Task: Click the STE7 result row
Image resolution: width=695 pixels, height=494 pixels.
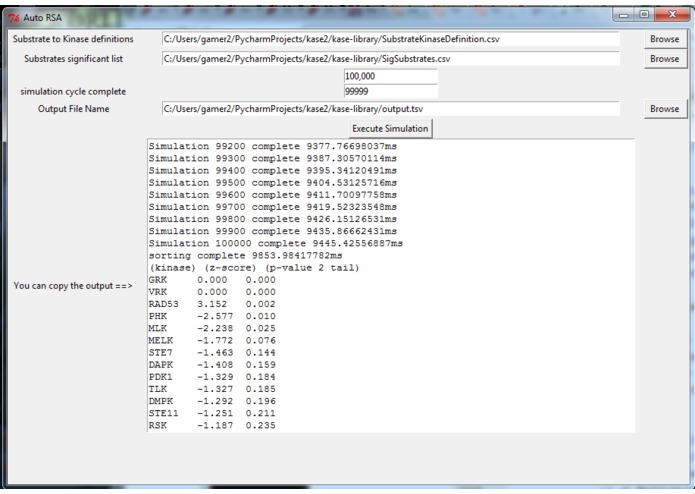Action: click(x=212, y=353)
